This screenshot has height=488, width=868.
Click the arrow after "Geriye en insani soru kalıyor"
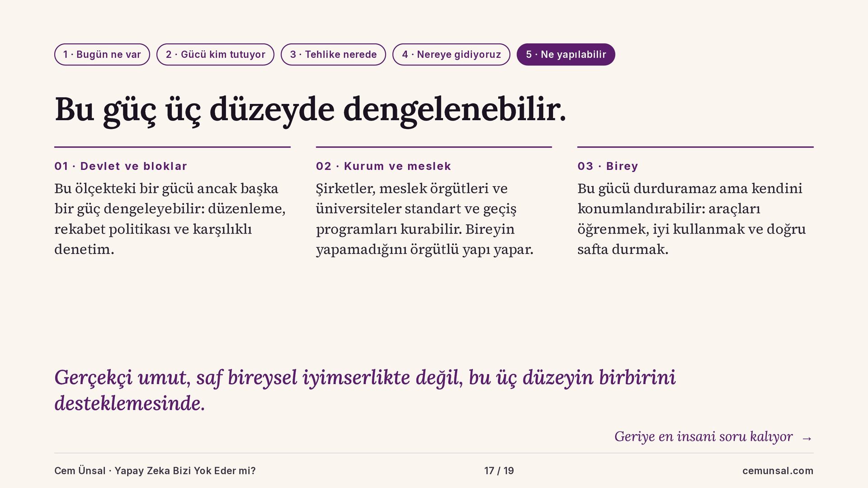[x=807, y=438]
